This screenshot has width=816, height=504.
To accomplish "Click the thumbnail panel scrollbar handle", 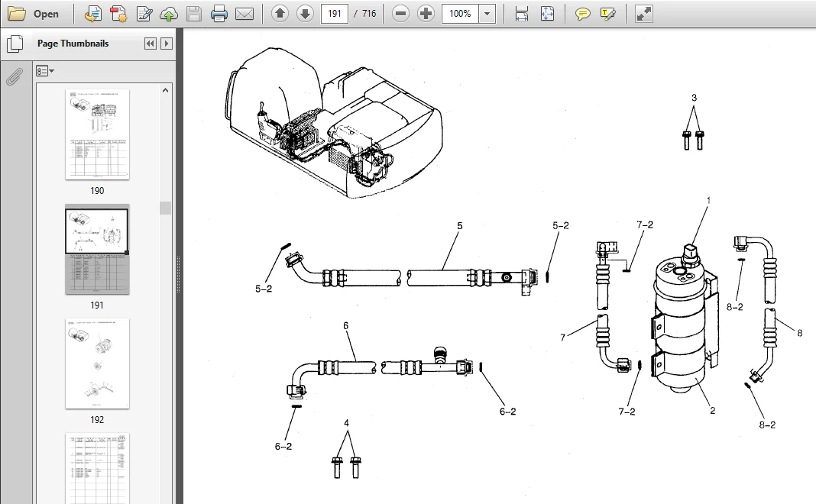I will coord(166,208).
